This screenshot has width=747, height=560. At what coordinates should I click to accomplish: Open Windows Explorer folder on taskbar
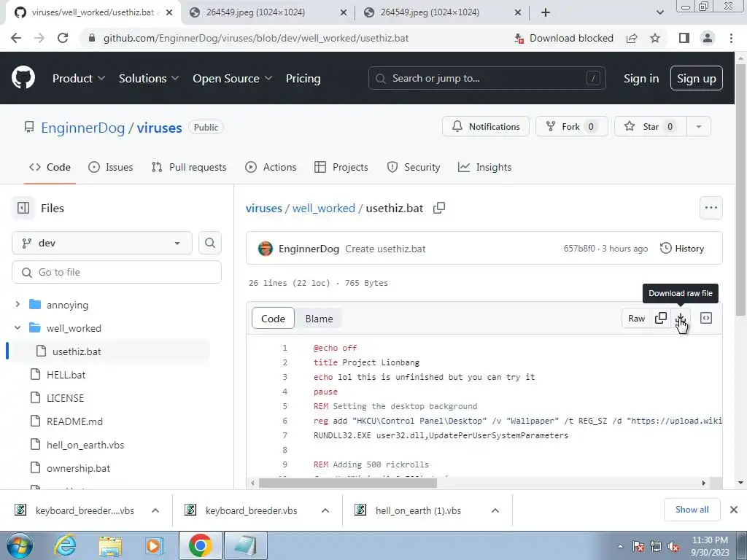[110, 545]
